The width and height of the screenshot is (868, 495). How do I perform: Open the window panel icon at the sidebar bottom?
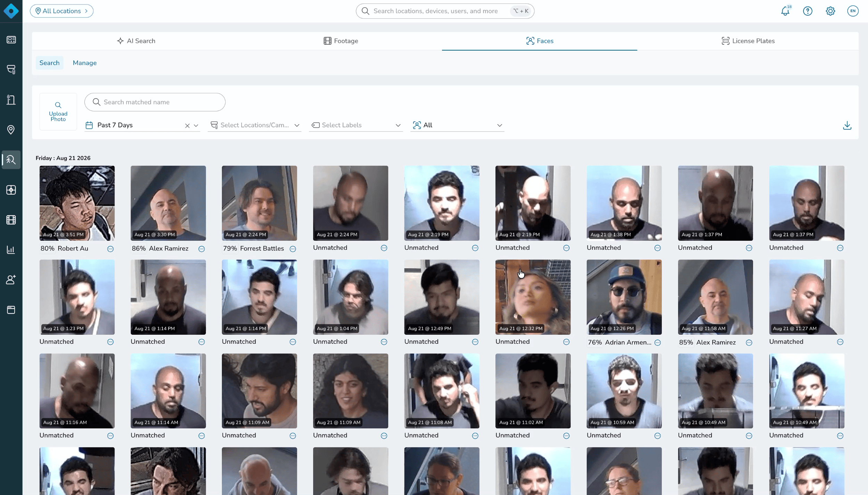click(x=11, y=310)
